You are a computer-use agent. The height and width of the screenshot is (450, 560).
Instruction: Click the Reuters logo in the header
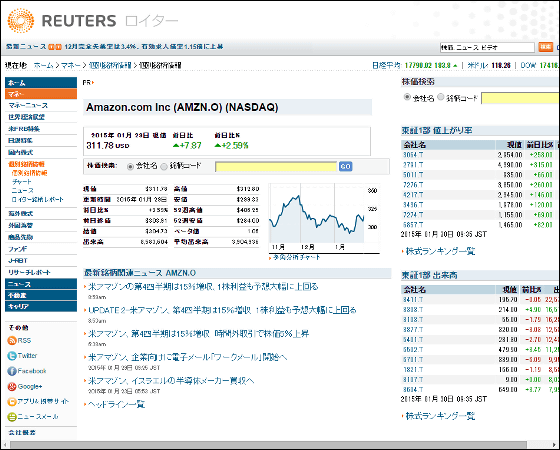coord(61,21)
